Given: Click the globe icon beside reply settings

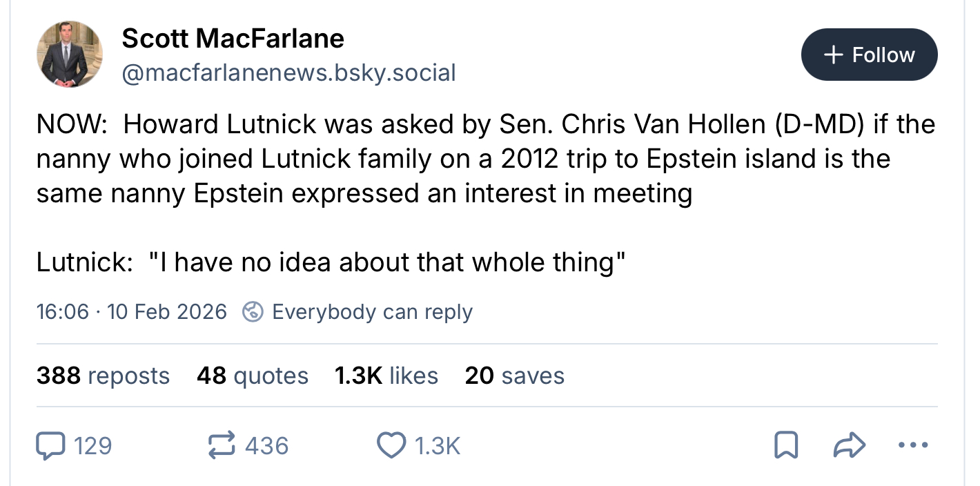Looking at the screenshot, I should click(253, 312).
